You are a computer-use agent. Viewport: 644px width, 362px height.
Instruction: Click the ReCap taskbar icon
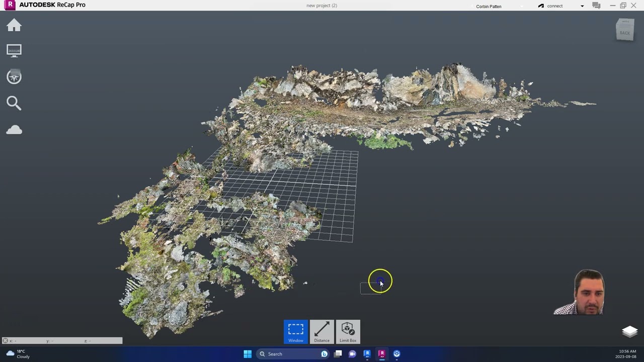[x=382, y=354]
